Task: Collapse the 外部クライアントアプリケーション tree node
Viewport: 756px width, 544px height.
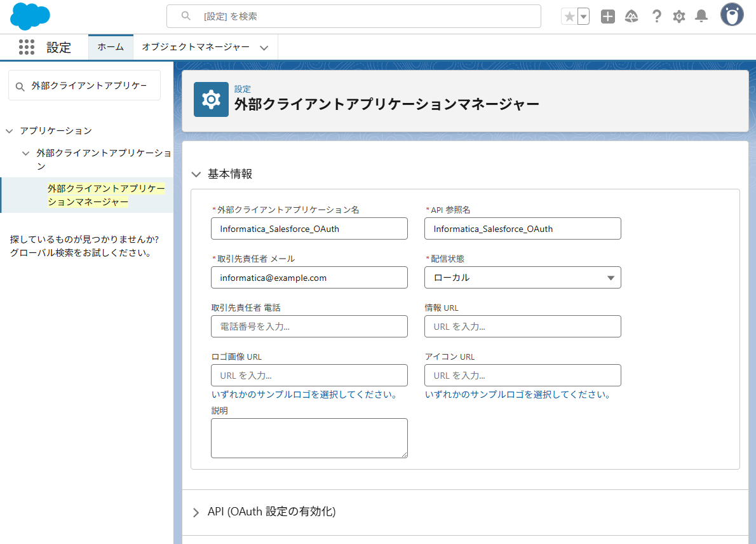Action: (25, 153)
